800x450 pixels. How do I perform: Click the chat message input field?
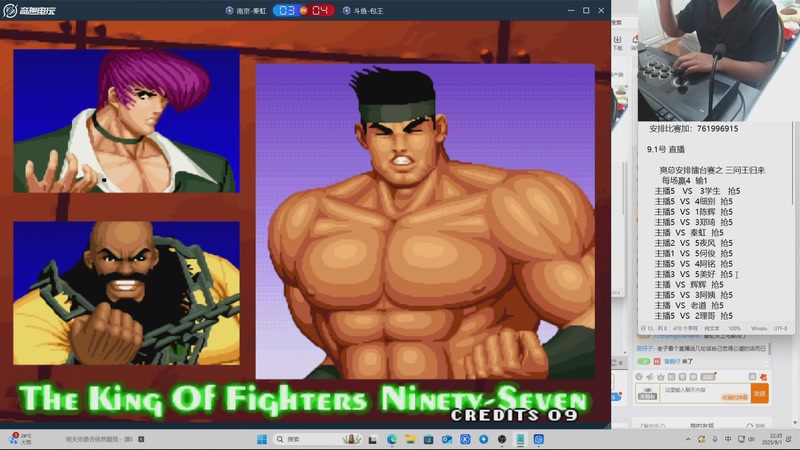(705, 393)
